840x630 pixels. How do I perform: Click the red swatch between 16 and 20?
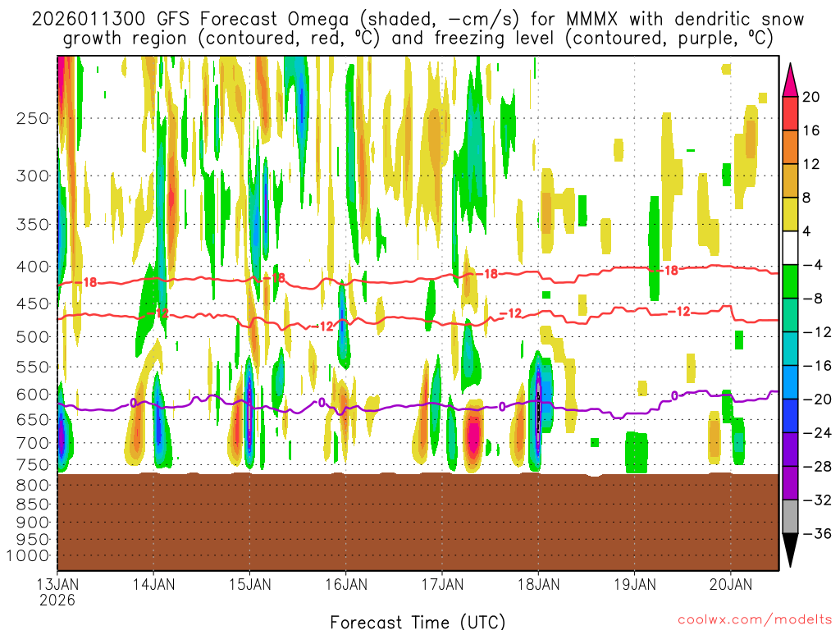click(x=791, y=113)
